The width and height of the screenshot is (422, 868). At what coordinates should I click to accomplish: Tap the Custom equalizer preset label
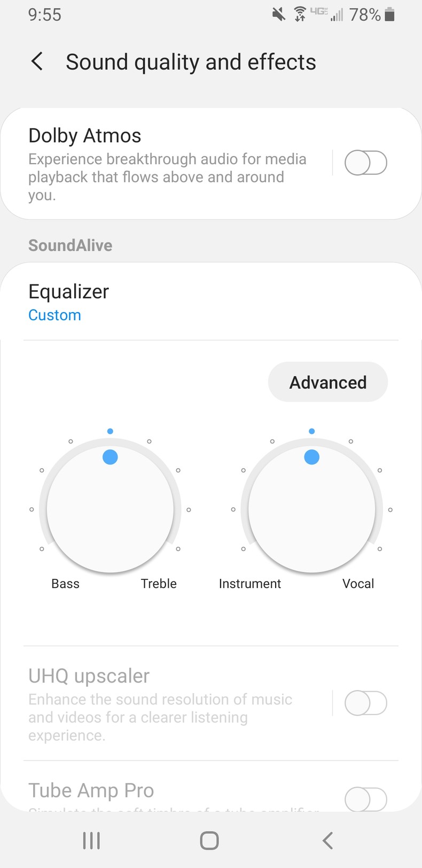coord(54,315)
